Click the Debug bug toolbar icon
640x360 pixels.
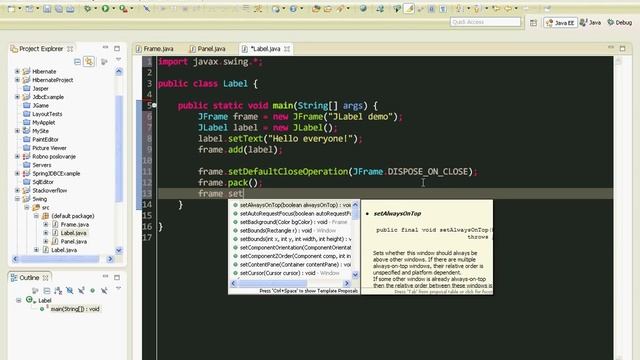(87, 8)
